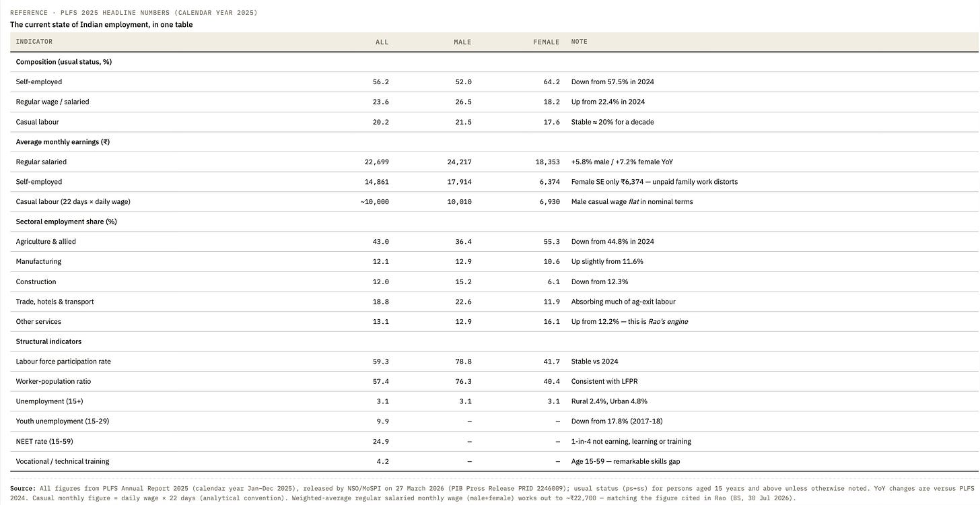Click the note 'Absorbing much of ag-exit labour'
Viewport: 980px width, 505px height.
pos(623,302)
